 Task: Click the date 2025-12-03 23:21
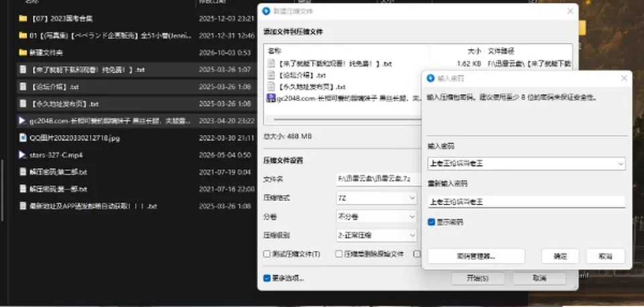click(227, 19)
